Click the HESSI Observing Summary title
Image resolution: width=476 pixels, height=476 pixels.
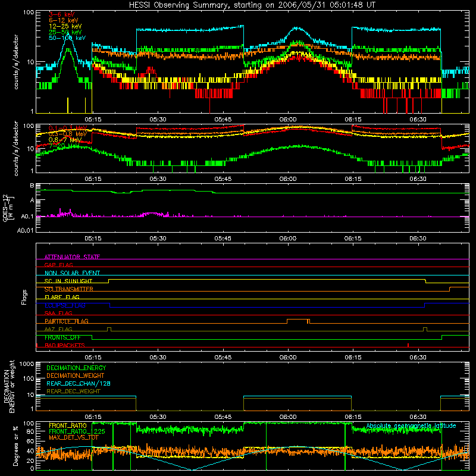coord(252,5)
